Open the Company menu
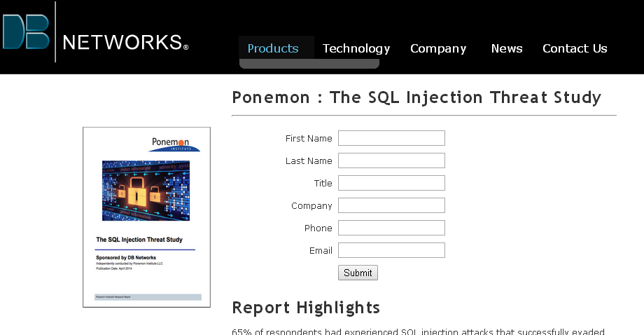Viewport: 644px width, 335px height. (438, 49)
